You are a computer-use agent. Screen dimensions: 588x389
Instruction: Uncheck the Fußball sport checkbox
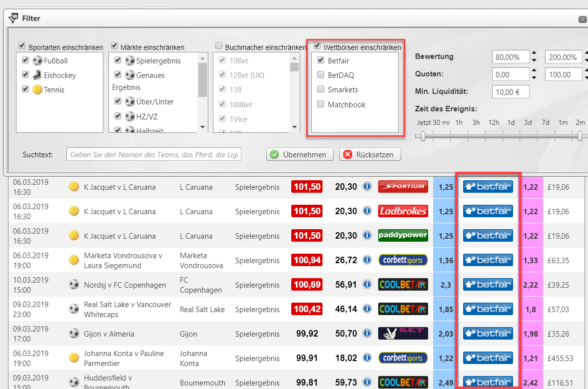click(25, 60)
